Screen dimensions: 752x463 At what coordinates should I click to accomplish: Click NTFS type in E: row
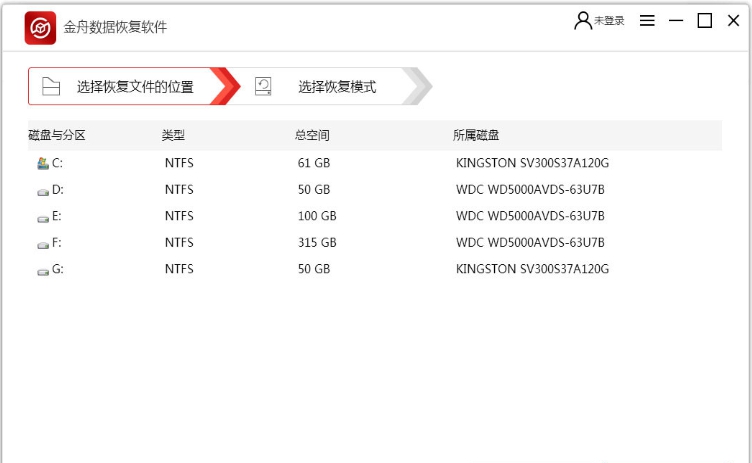[179, 216]
